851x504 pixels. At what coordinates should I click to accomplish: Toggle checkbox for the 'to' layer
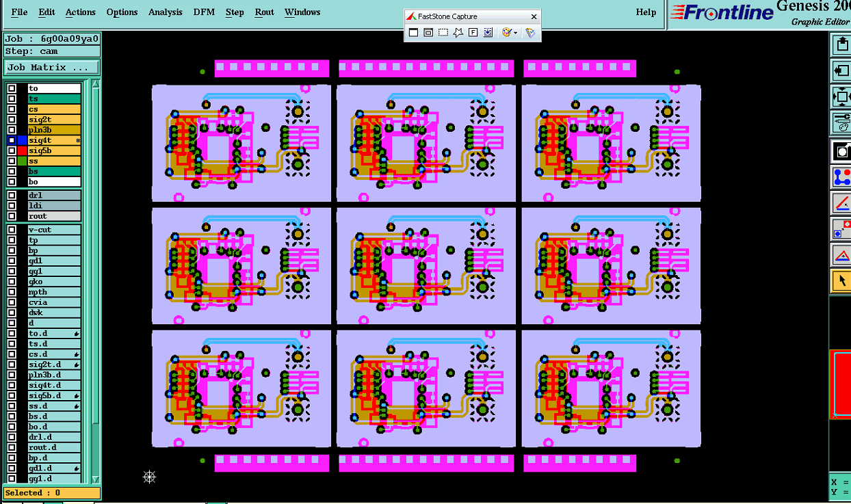pos(12,89)
